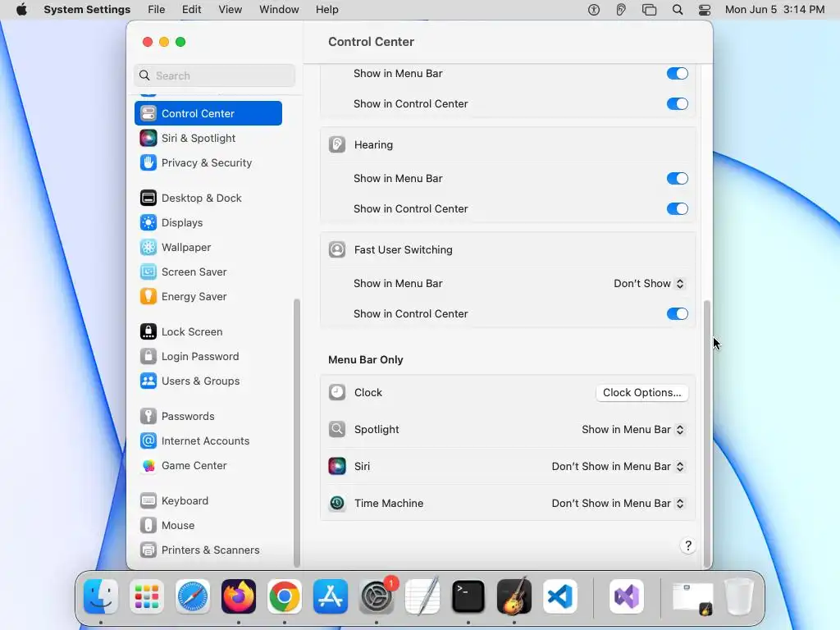
Task: Toggle Fast User Switching Control Center switch
Action: [x=677, y=314]
